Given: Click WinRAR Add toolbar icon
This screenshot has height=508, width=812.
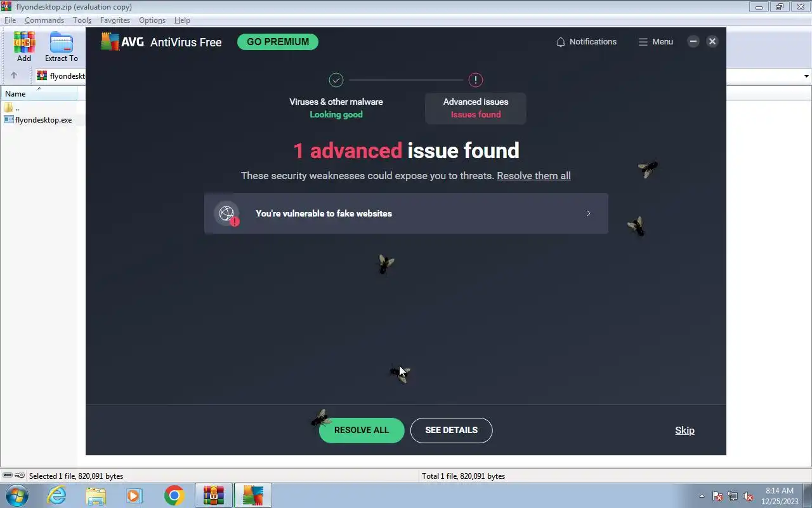Looking at the screenshot, I should tap(24, 47).
